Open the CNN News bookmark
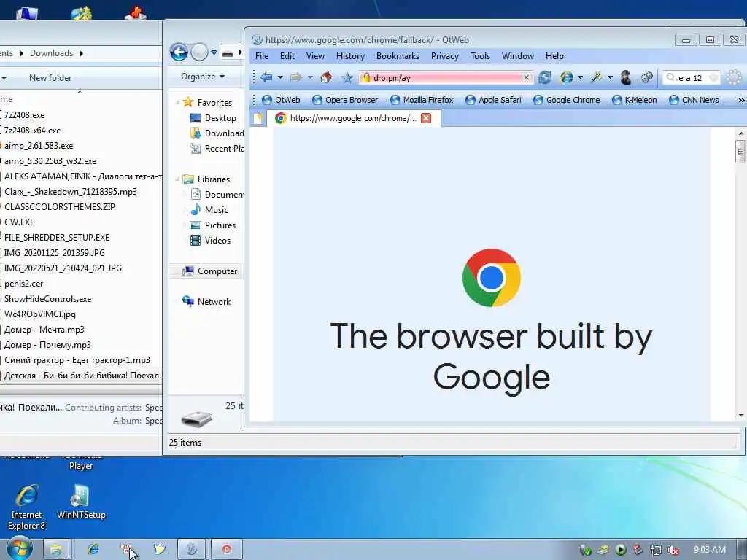Screen dimensions: 747x560 (x=694, y=100)
